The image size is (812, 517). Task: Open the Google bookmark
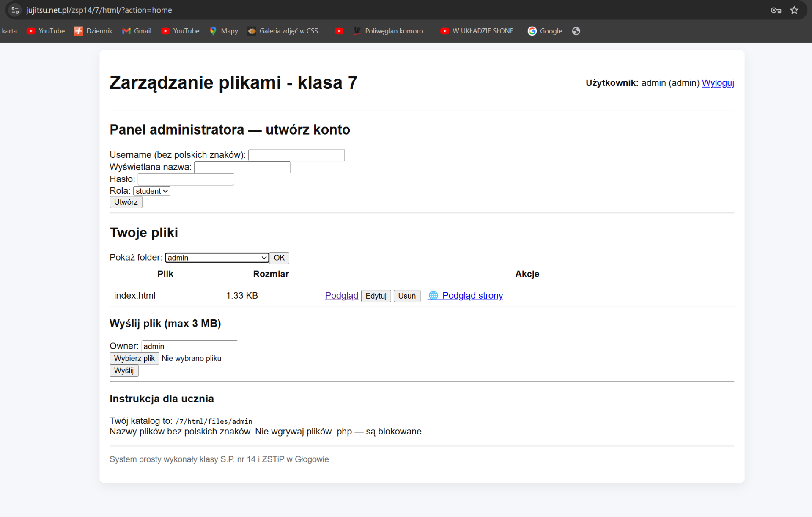(545, 31)
